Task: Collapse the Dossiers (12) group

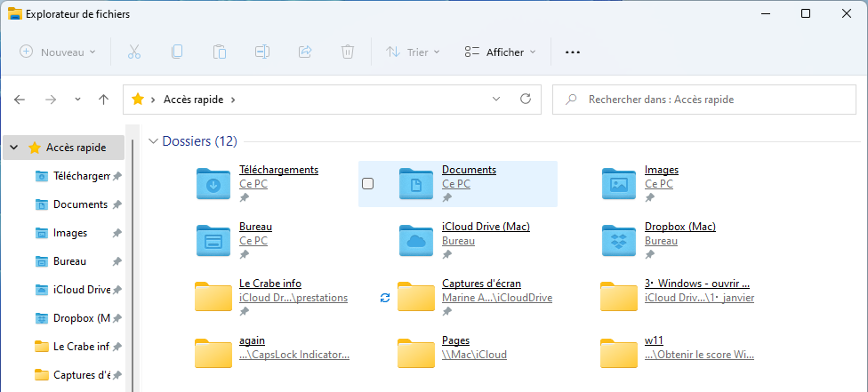Action: pos(153,141)
